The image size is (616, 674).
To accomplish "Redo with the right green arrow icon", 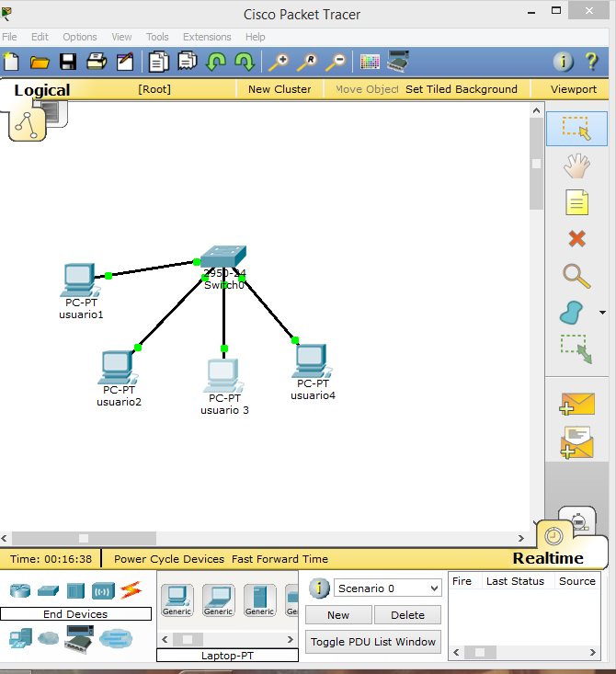I will (x=245, y=62).
